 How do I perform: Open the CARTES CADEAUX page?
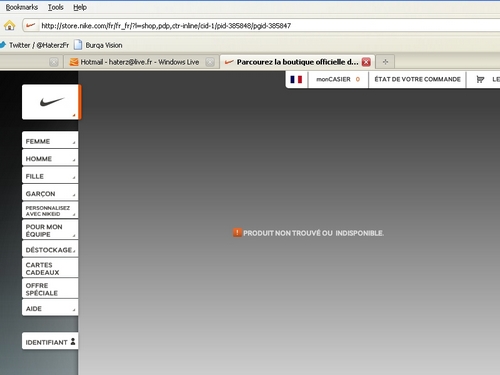point(50,268)
